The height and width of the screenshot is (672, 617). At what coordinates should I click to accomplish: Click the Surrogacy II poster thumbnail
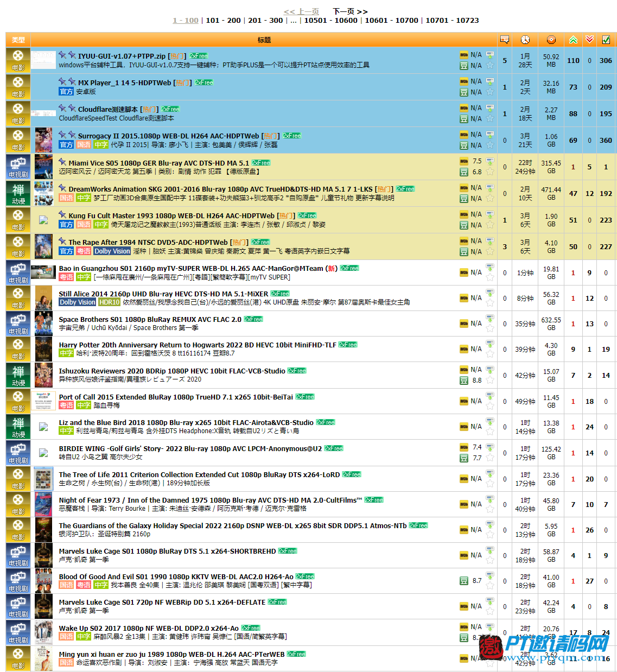click(x=43, y=140)
